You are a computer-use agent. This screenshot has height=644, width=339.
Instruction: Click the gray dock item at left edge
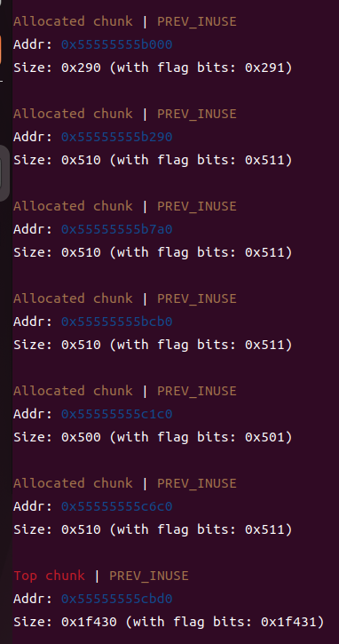(4, 173)
